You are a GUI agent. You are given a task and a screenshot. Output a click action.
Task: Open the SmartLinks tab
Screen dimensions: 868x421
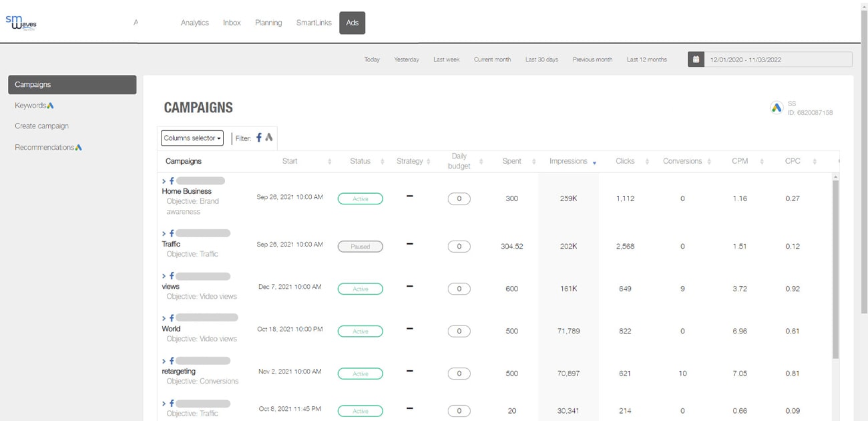click(314, 23)
